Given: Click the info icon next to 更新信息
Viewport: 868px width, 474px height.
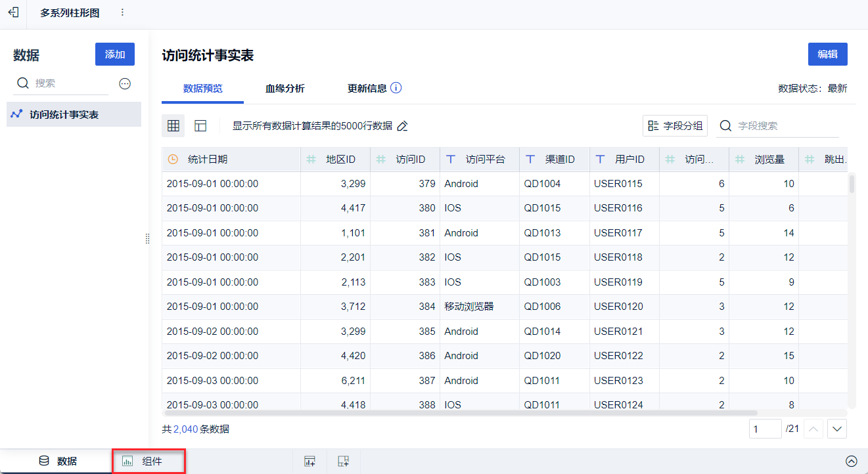Looking at the screenshot, I should [396, 88].
